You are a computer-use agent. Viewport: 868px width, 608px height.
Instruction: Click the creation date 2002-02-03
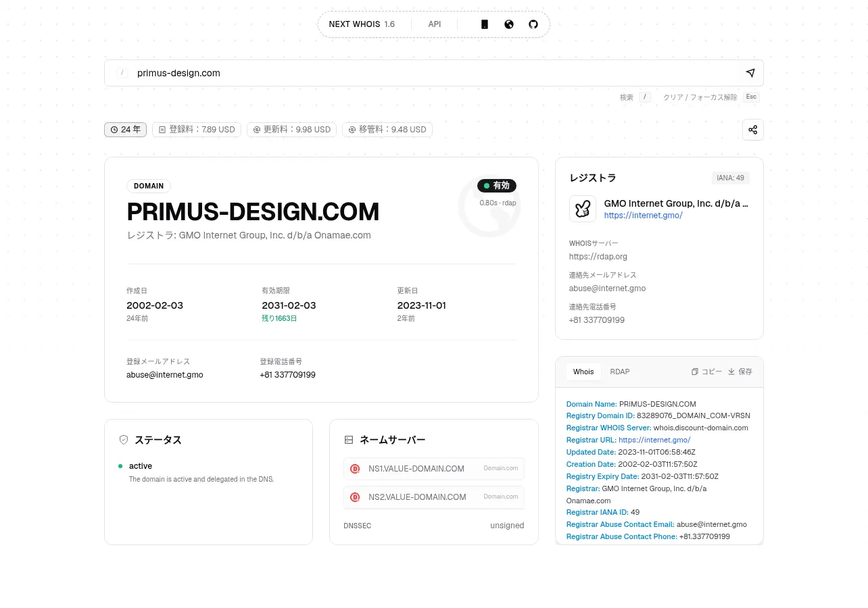(x=155, y=305)
